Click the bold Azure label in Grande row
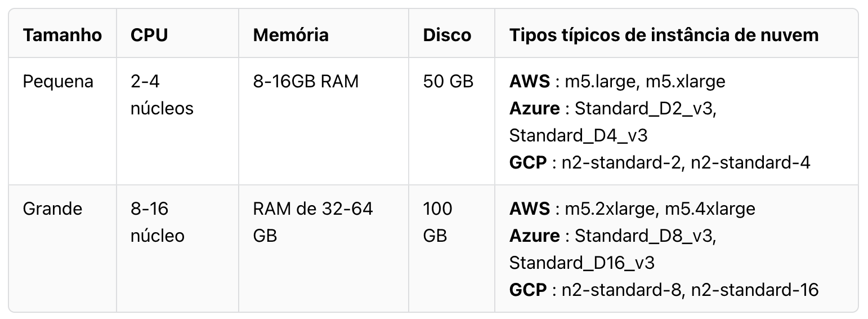The width and height of the screenshot is (868, 319). pos(534,236)
